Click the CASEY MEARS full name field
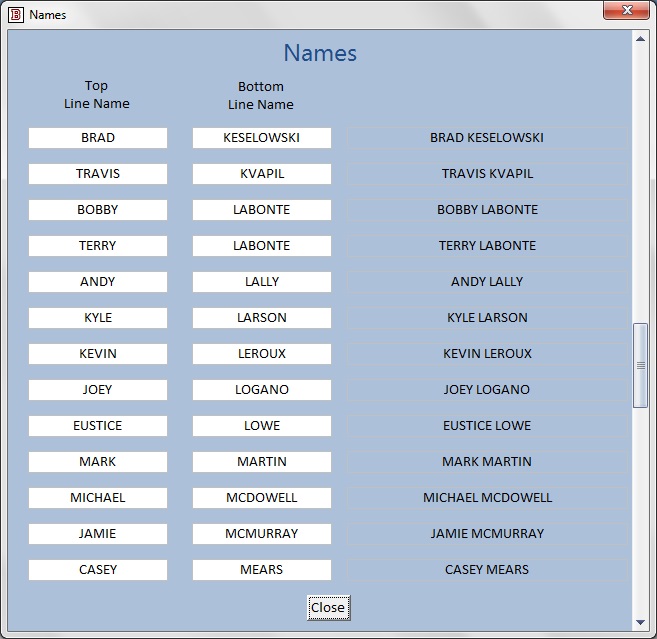The image size is (657, 639). point(487,570)
